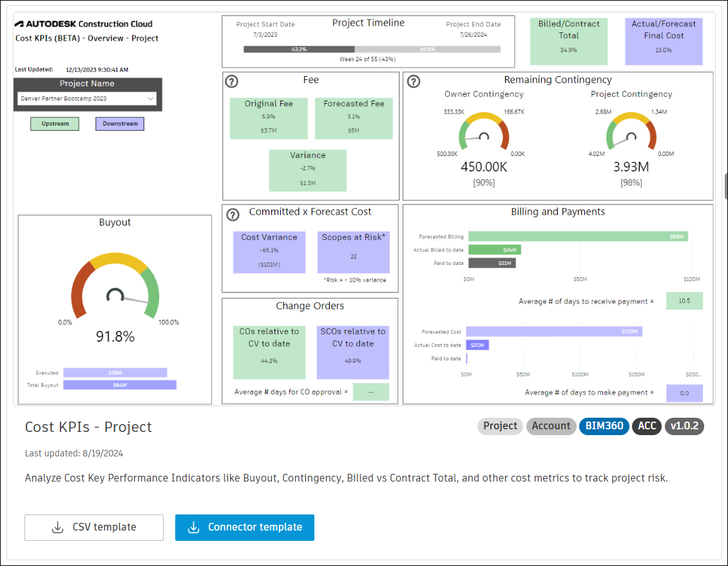Click the Actual Billed to date $24M bar

tap(495, 250)
